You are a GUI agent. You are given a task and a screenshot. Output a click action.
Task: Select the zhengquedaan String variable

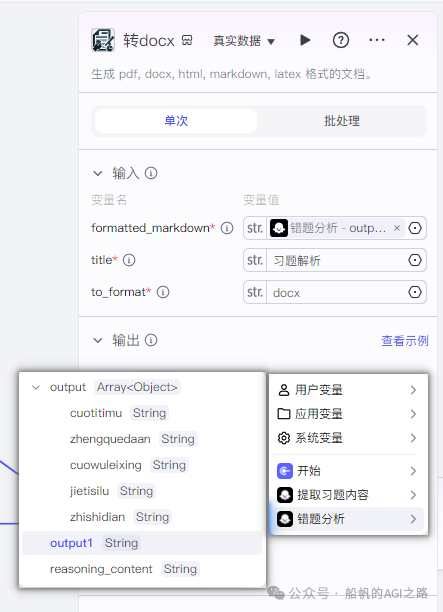coord(142,439)
